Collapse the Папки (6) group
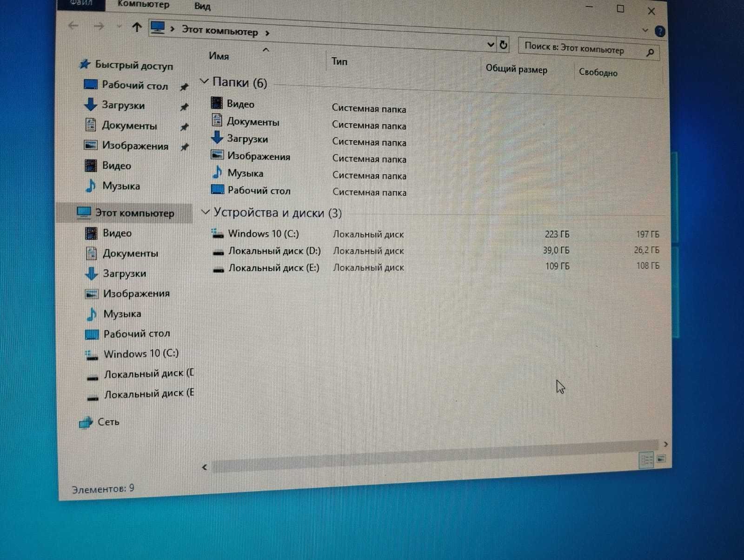Viewport: 744px width, 560px height. pos(204,81)
